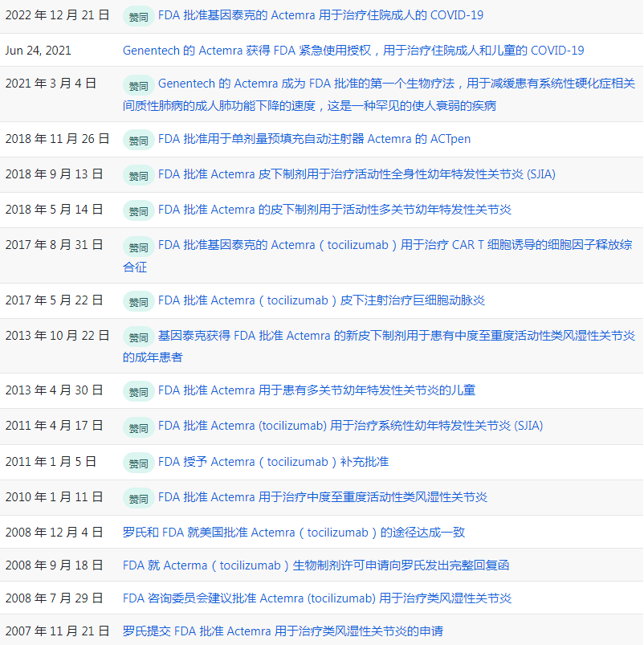Click the 赞同 badge in the 2013年4月30日 row

pos(139,391)
